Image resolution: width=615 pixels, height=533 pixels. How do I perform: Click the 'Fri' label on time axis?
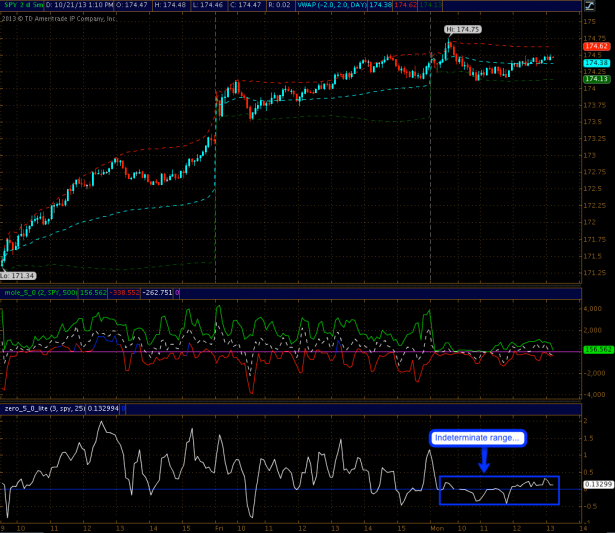(217, 526)
